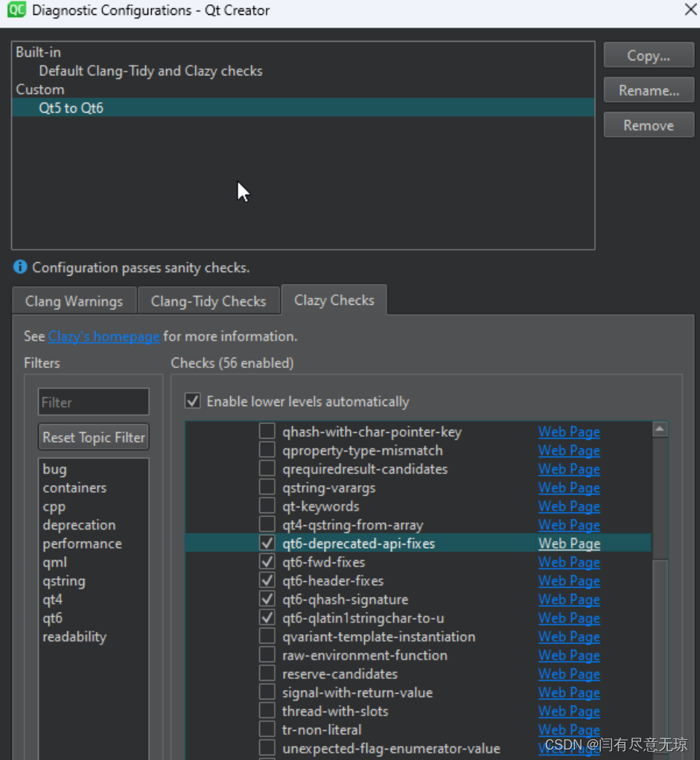Open the Clazy's homepage link
This screenshot has height=760, width=700.
pos(104,336)
